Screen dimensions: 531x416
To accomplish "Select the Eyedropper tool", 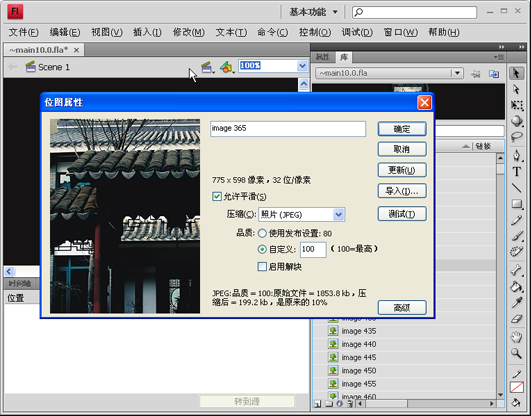I will pos(516,303).
